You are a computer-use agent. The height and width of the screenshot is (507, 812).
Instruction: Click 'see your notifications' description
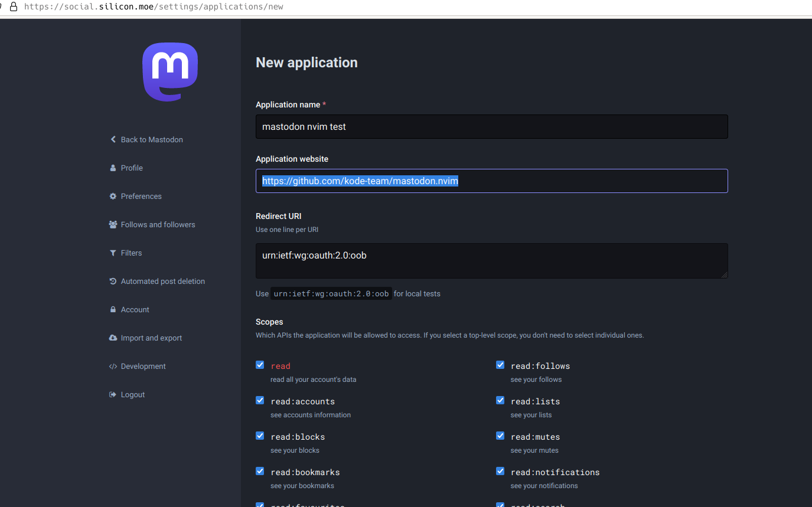544,486
